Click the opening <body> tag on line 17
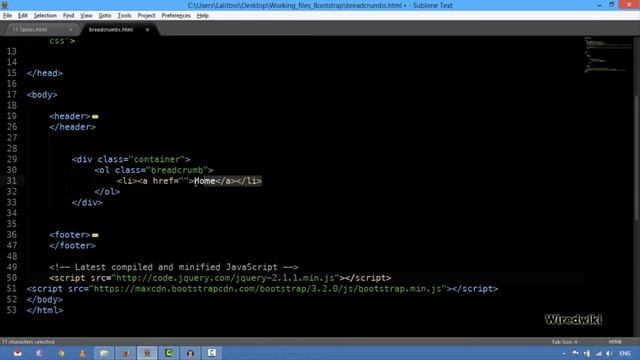This screenshot has width=640, height=360. (42, 95)
